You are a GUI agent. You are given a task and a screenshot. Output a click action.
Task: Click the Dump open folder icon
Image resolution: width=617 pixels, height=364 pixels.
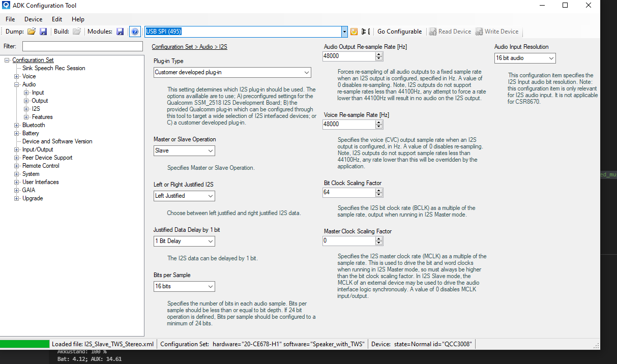(x=32, y=32)
